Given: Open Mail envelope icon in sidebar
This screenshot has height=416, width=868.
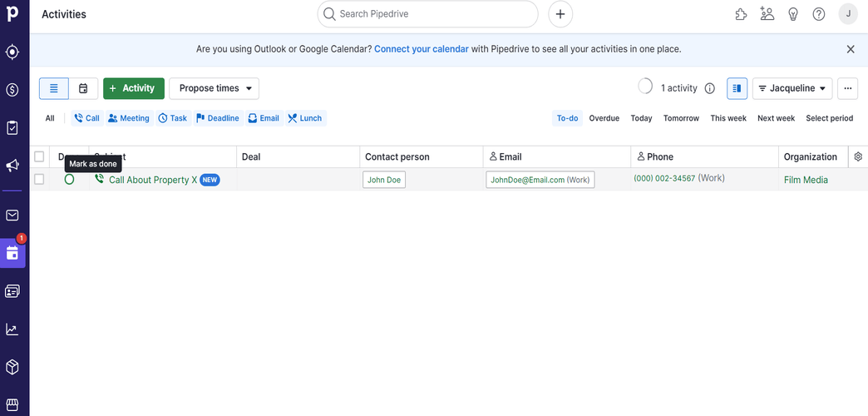Looking at the screenshot, I should [x=12, y=215].
